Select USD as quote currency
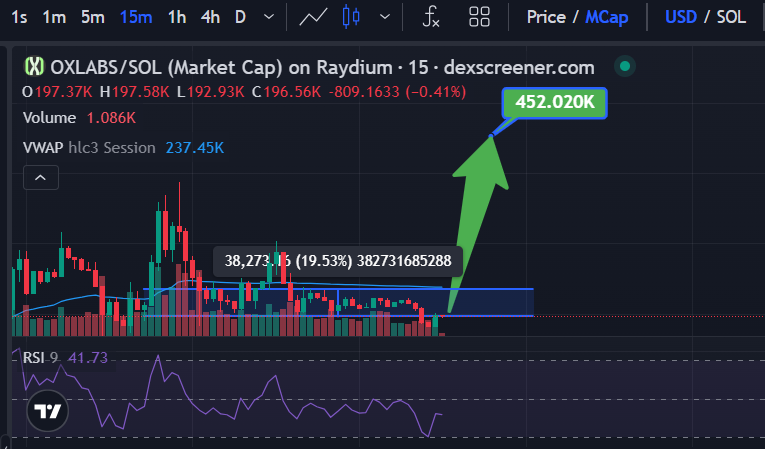765x449 pixels. [x=681, y=18]
